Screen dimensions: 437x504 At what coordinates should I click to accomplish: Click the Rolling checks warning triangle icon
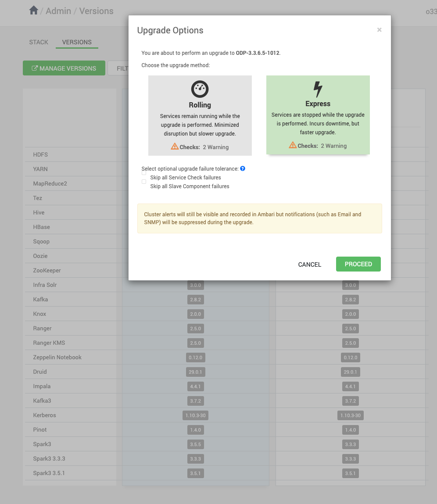(175, 147)
